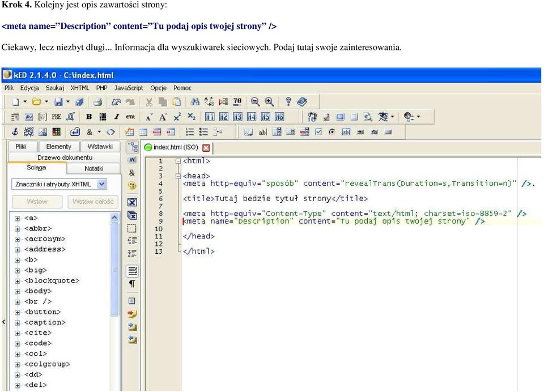
Task: Open the Drzewo dokumentu tab
Action: pos(65,157)
